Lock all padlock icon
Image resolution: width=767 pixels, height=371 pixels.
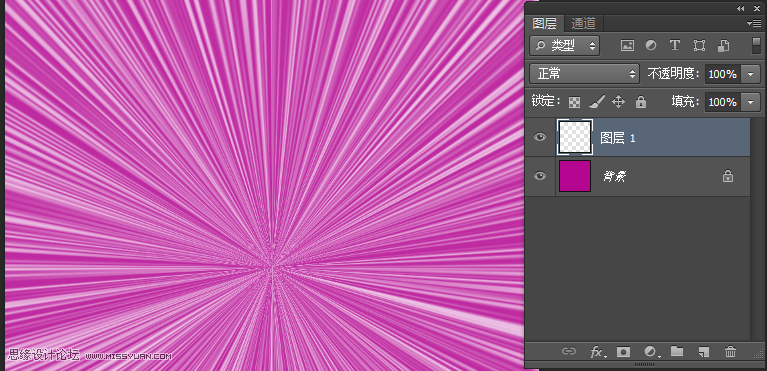click(x=641, y=102)
